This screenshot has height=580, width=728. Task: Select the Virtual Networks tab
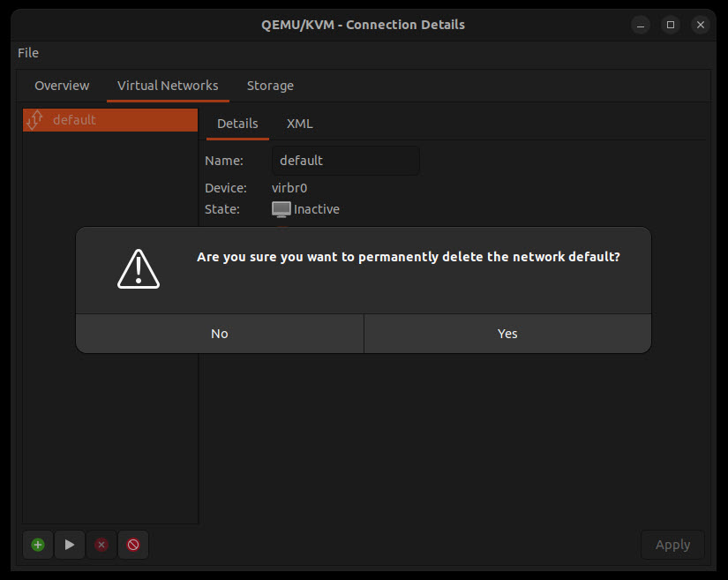(168, 86)
